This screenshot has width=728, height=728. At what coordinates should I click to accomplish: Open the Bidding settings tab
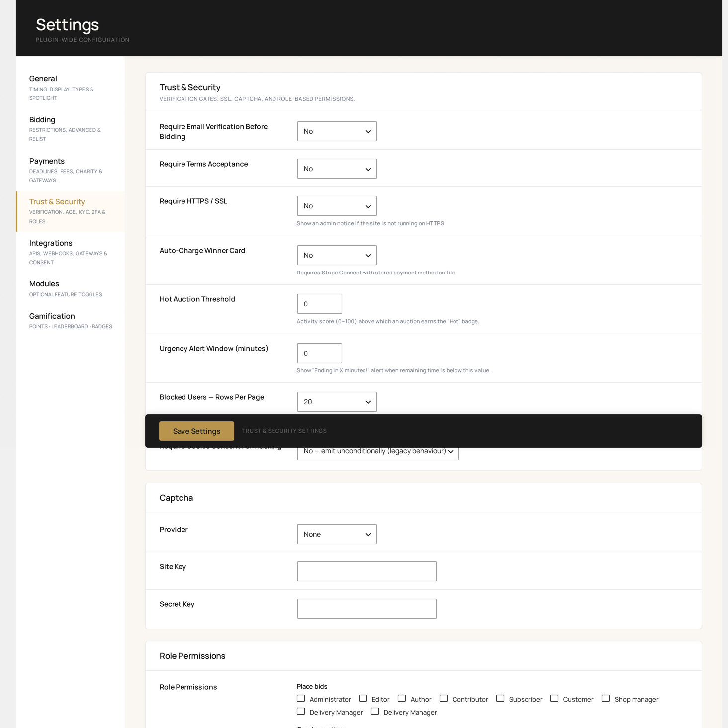[x=70, y=129]
